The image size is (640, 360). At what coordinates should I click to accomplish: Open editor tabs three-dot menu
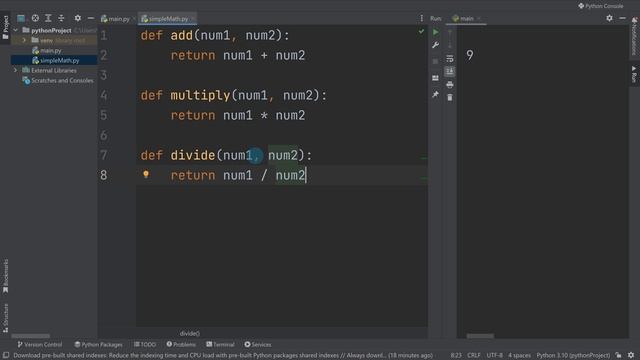tap(421, 18)
